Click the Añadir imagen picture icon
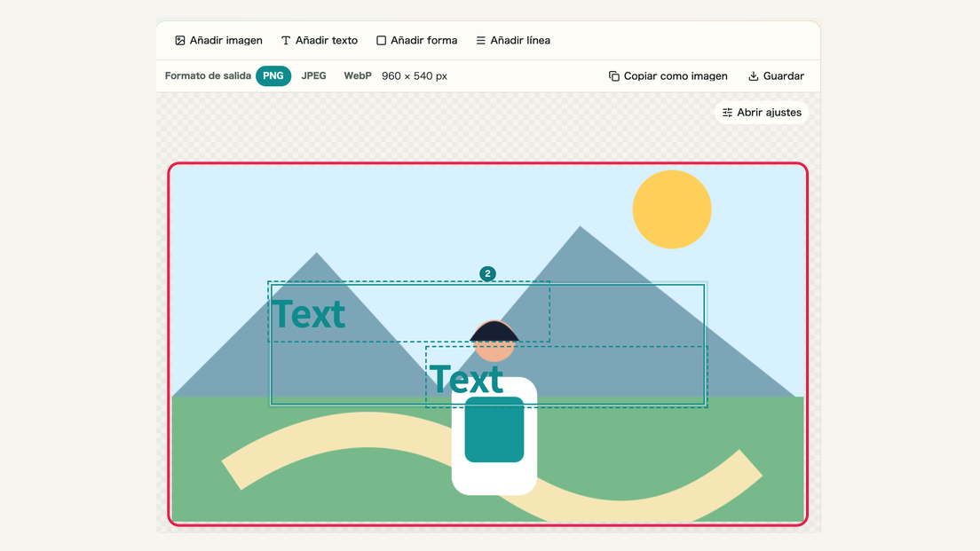This screenshot has height=551, width=980. point(180,41)
